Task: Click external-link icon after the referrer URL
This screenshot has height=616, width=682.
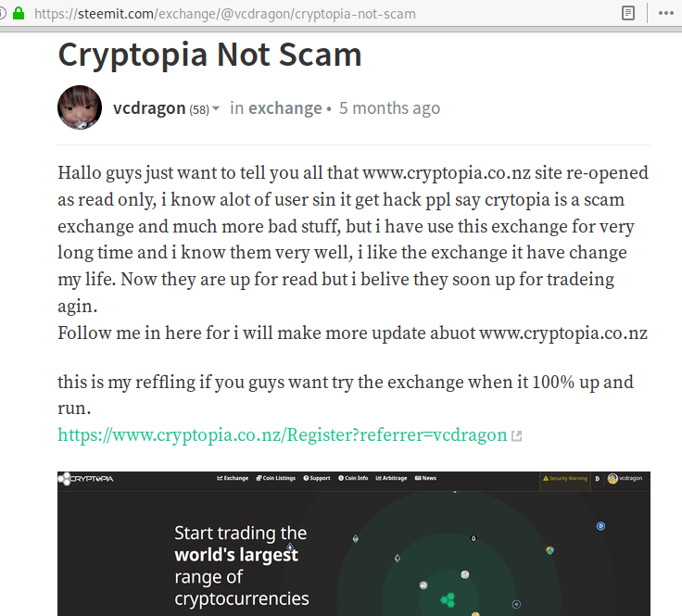Action: (516, 435)
